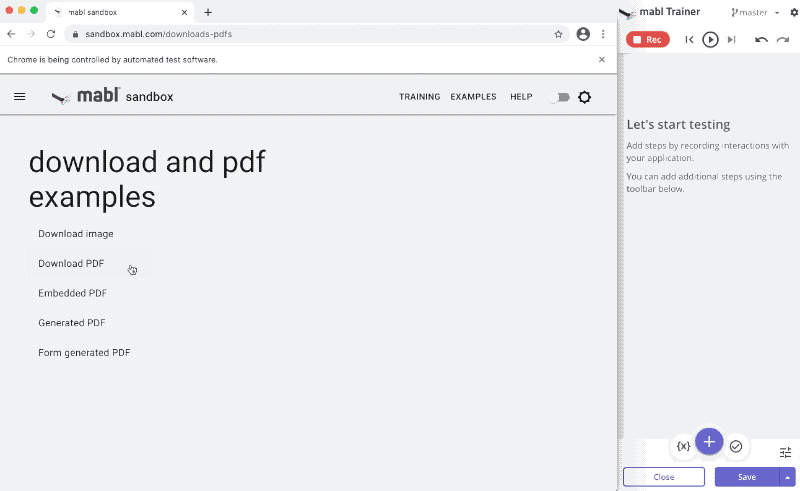800x491 pixels.
Task: Jump to first step in Trainer
Action: 689,39
